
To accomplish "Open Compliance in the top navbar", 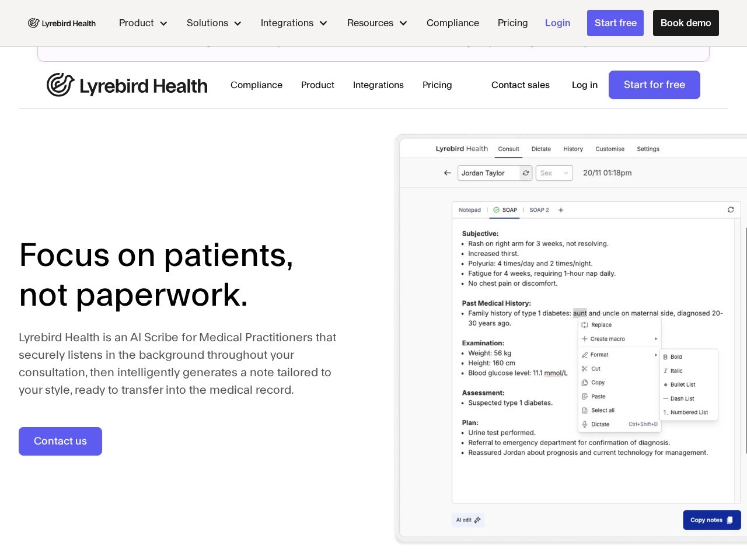I will point(453,23).
